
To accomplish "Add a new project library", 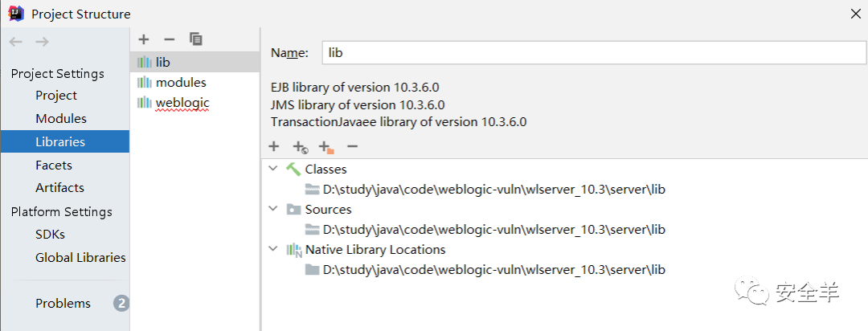I will click(x=144, y=39).
